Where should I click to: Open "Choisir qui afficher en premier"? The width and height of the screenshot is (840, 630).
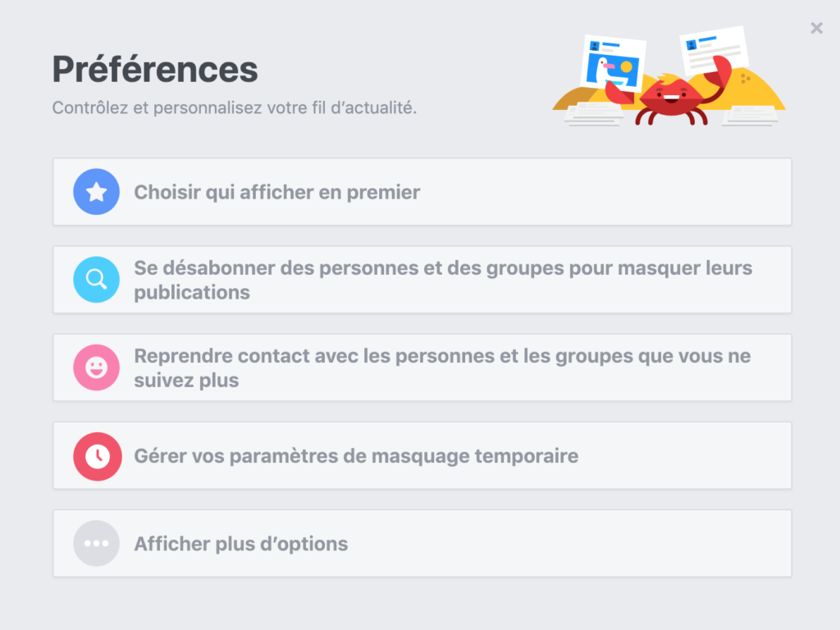point(422,192)
